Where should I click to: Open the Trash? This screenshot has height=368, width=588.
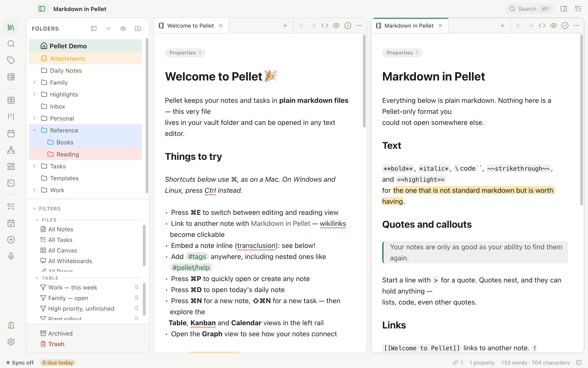pos(52,344)
